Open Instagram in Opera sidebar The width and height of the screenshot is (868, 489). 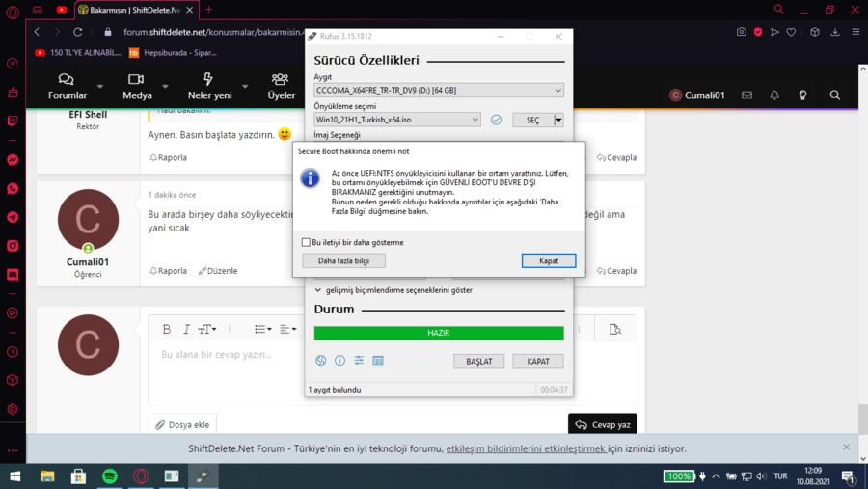click(13, 246)
